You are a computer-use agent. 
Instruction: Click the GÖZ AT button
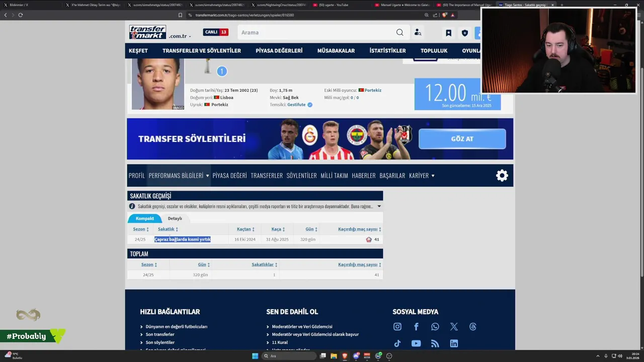(x=462, y=139)
